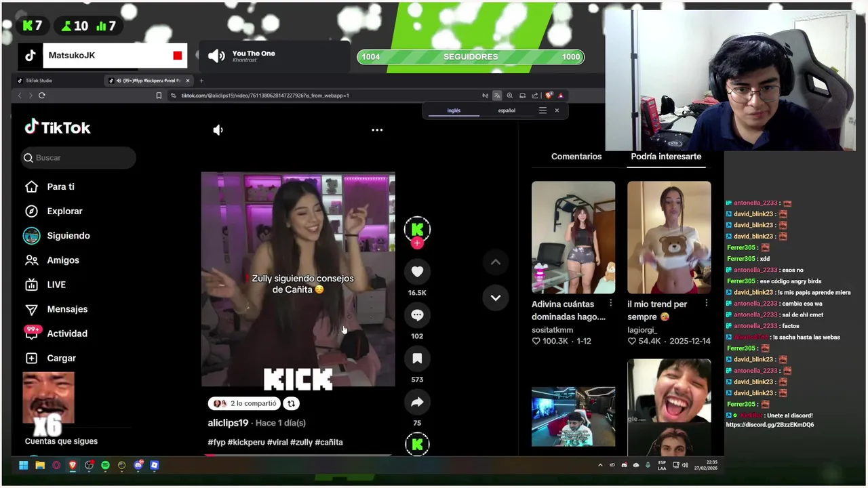Open Mensajes inbox
Image resolution: width=868 pixels, height=488 pixels.
tap(56, 309)
